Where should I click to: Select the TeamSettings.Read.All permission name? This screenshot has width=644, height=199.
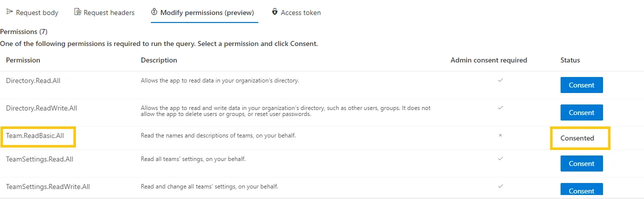tap(40, 159)
